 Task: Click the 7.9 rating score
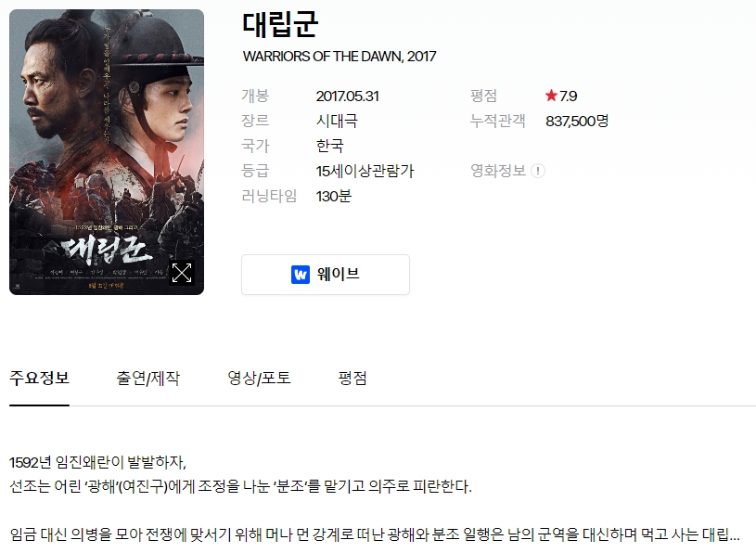568,96
